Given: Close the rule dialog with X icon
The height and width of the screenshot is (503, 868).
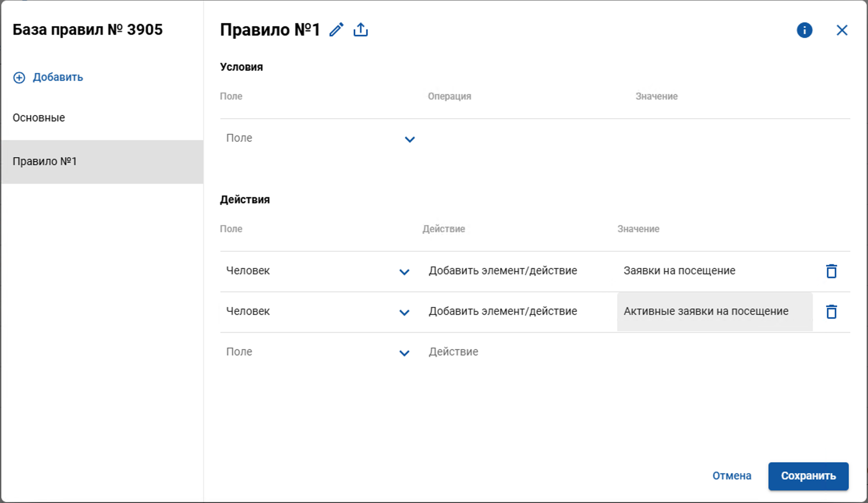Looking at the screenshot, I should (842, 30).
